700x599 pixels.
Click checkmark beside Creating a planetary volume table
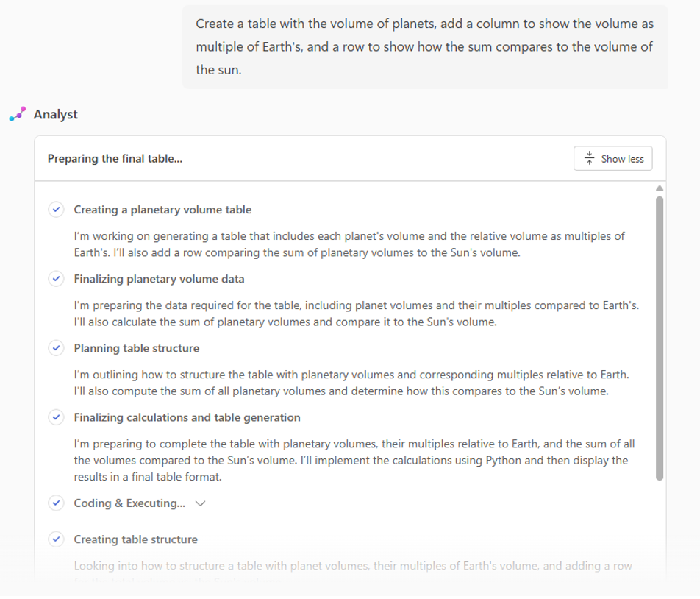click(56, 210)
